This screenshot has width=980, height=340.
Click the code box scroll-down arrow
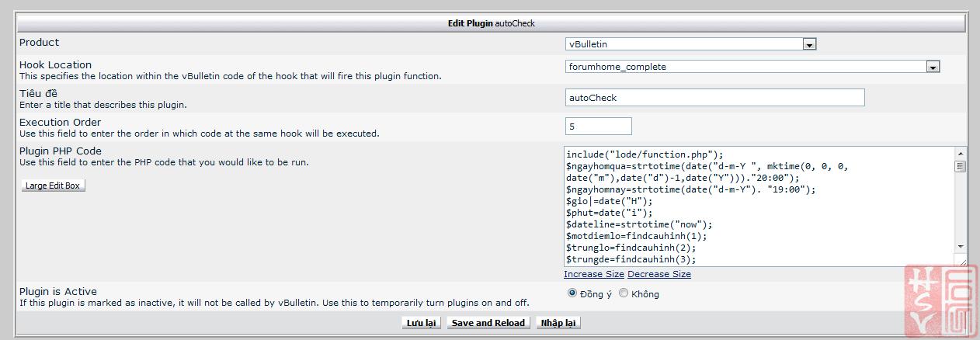pos(961,246)
